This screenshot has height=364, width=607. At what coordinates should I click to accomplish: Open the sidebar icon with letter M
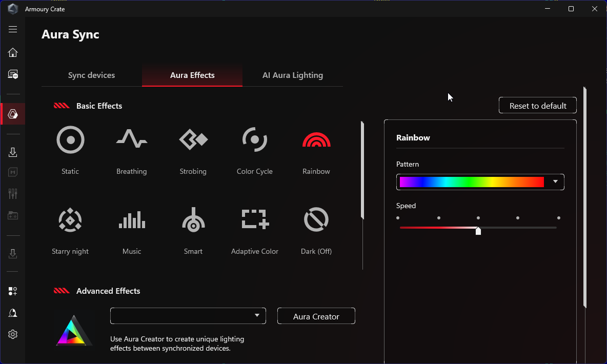click(x=13, y=172)
